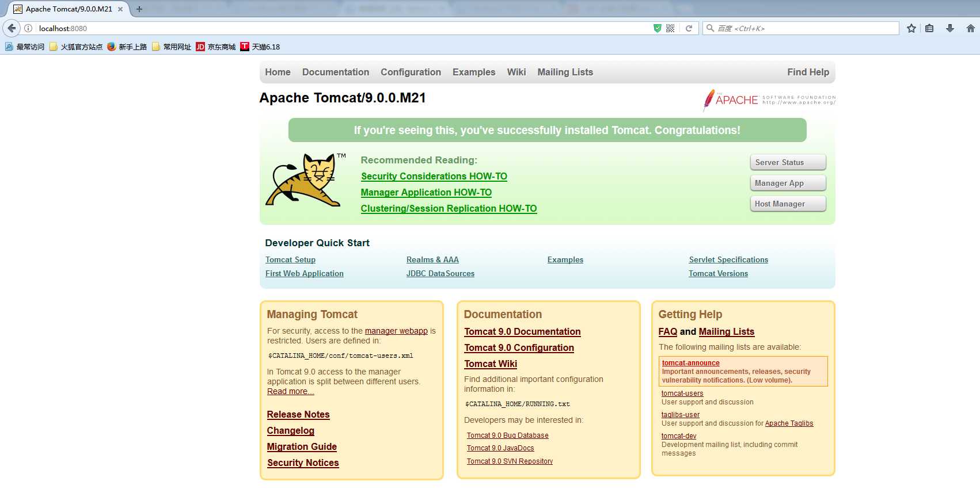Open Configuration in top navigation bar
Screen dimensions: 980x493
(x=411, y=72)
